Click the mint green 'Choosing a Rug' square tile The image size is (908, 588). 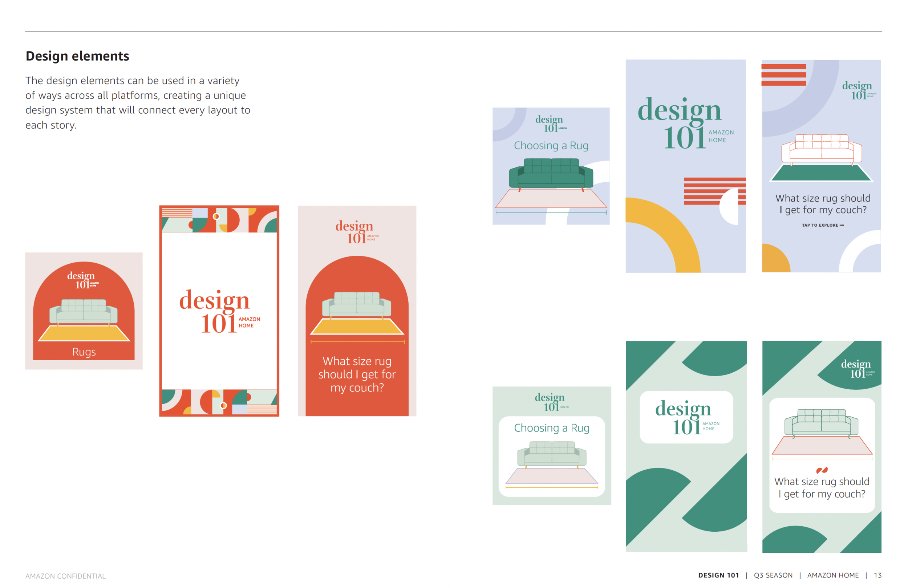point(551,445)
